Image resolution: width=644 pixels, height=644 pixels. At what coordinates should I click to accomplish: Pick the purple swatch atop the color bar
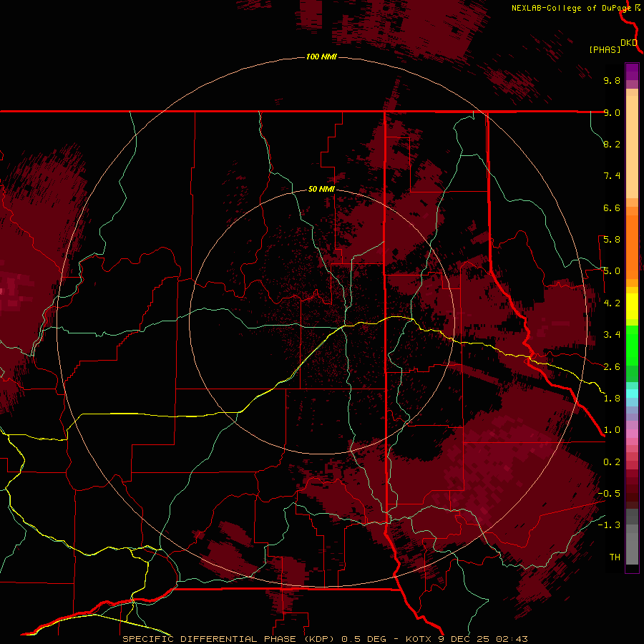coord(632,72)
